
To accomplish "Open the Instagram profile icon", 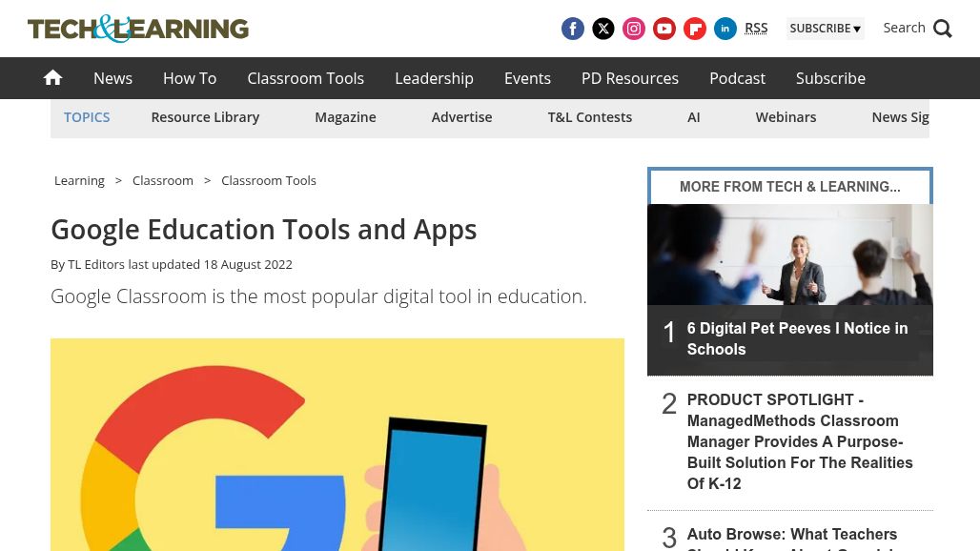I will [x=633, y=29].
